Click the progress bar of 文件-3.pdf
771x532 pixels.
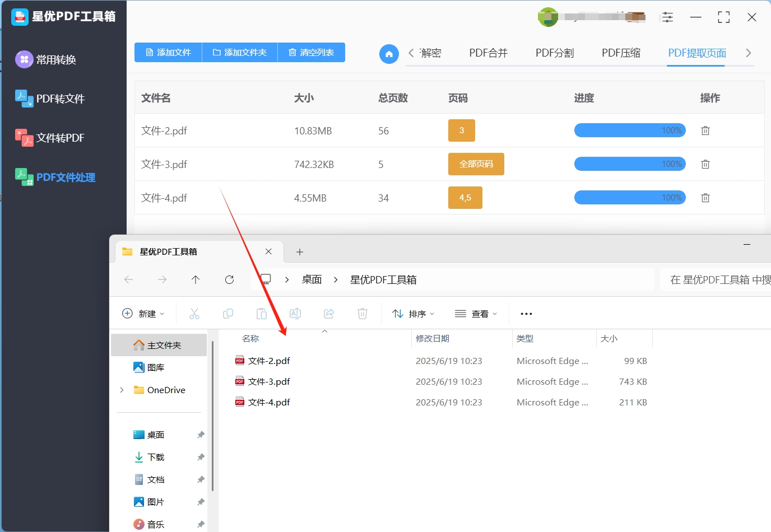pyautogui.click(x=630, y=164)
